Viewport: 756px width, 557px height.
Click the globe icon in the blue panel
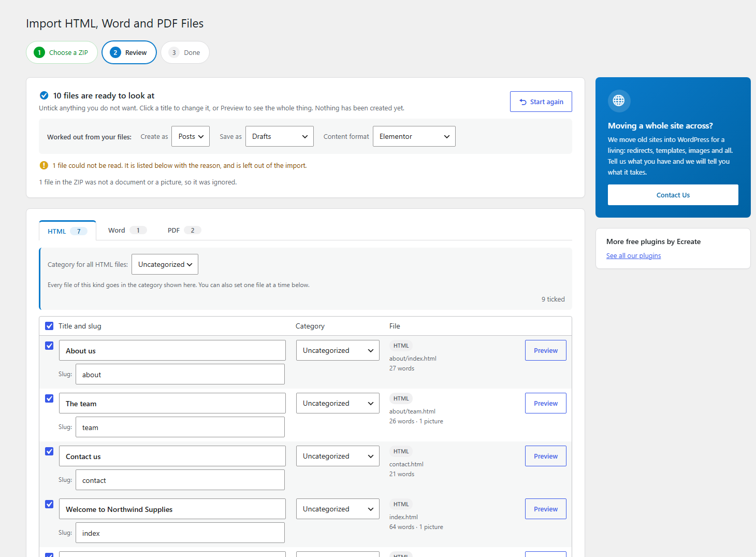(619, 101)
